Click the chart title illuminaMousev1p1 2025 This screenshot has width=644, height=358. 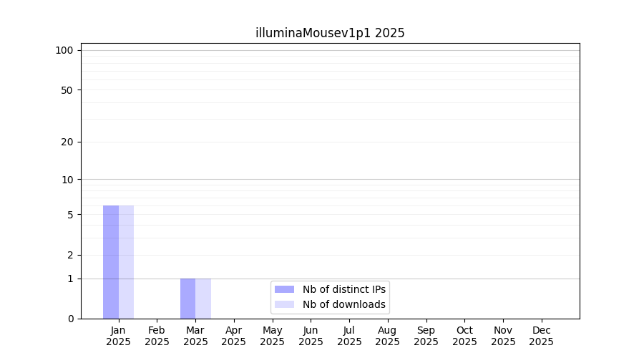click(330, 33)
